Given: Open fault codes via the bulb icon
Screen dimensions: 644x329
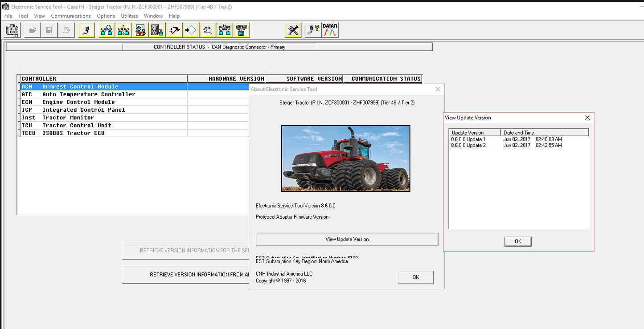Looking at the screenshot, I should pyautogui.click(x=123, y=30).
